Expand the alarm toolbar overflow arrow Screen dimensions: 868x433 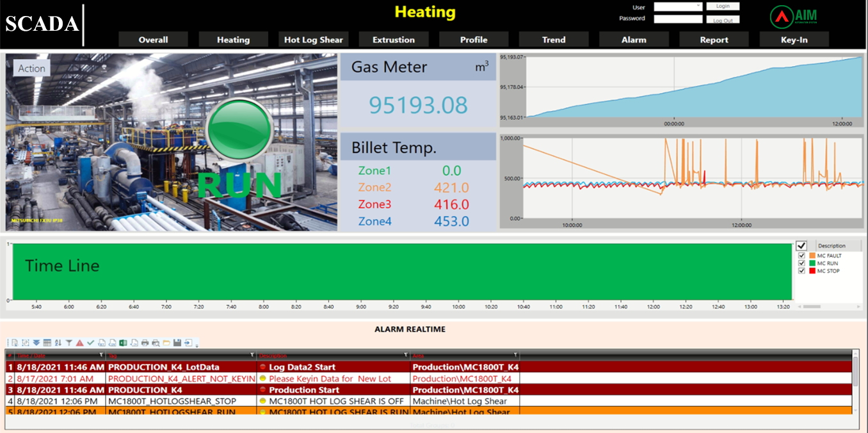197,346
